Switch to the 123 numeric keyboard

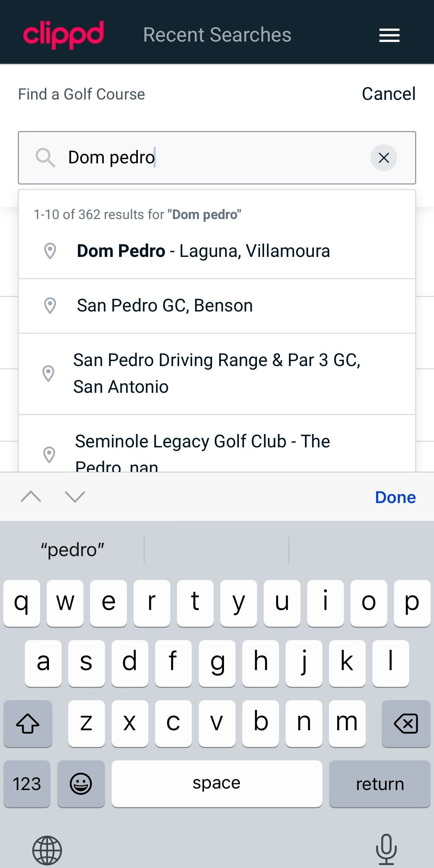click(x=27, y=783)
